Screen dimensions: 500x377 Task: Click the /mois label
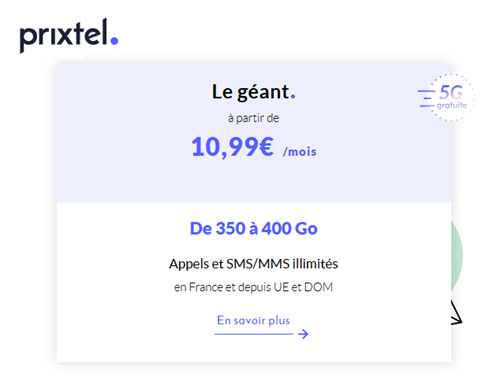(x=300, y=152)
